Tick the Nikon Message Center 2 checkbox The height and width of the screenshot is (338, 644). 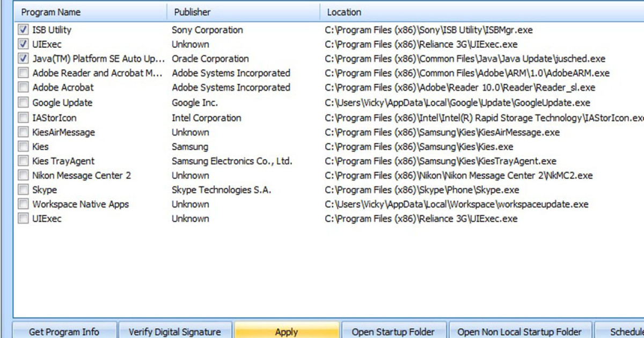click(23, 175)
